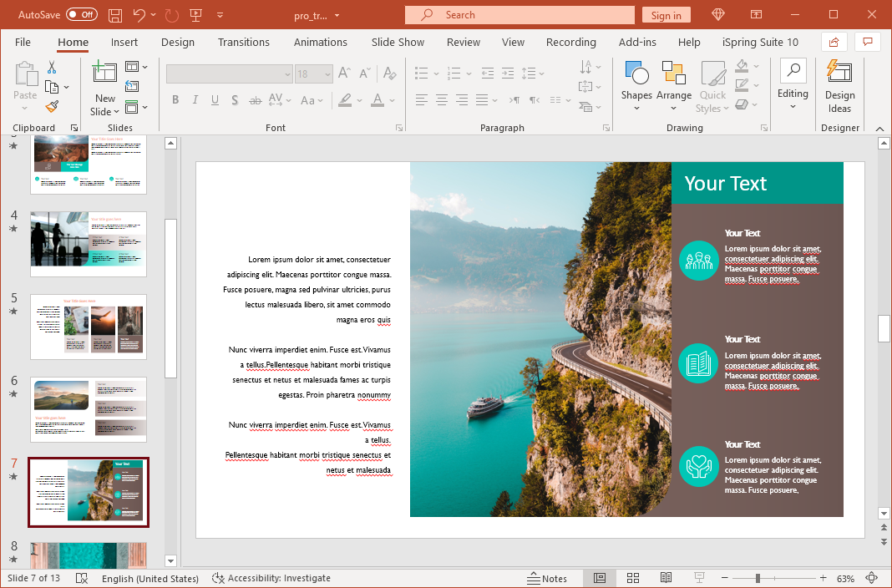Image resolution: width=892 pixels, height=588 pixels.
Task: Click Accessibility: Investigate in status bar
Action: pos(271,578)
